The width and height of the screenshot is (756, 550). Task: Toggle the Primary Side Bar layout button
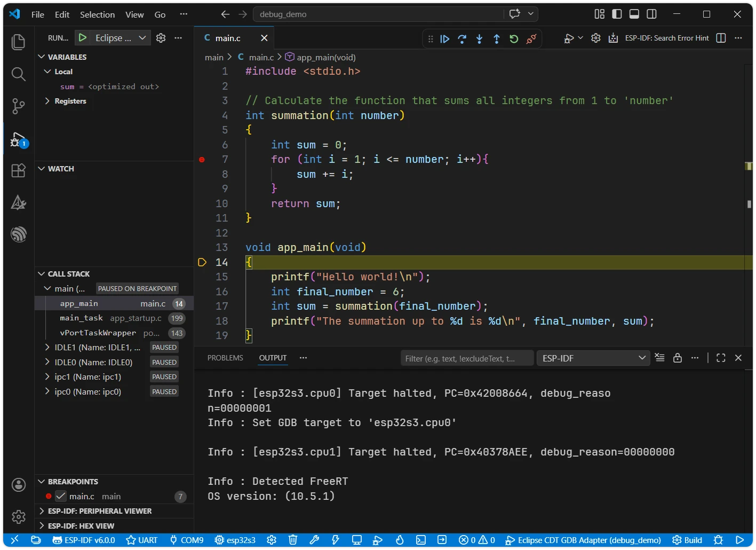(617, 14)
